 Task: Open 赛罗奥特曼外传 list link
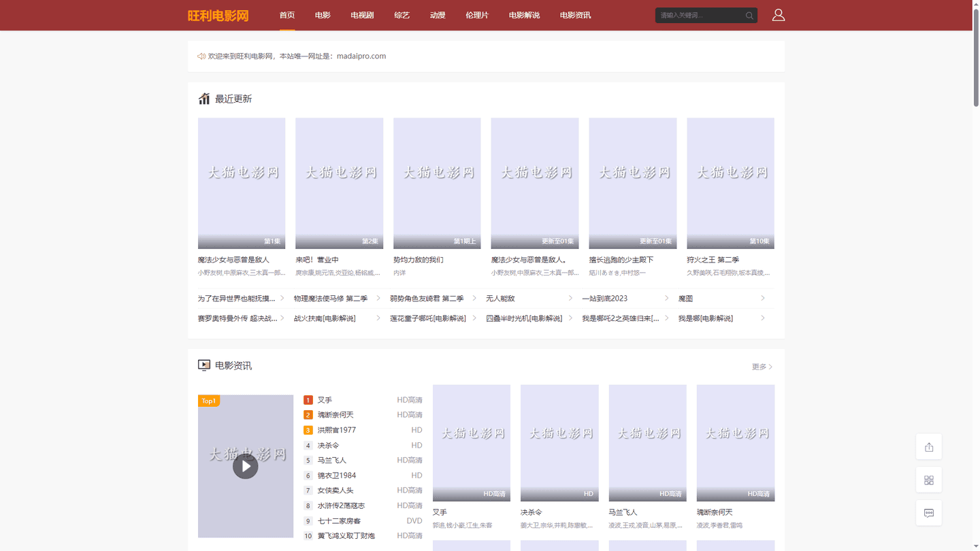click(x=238, y=318)
